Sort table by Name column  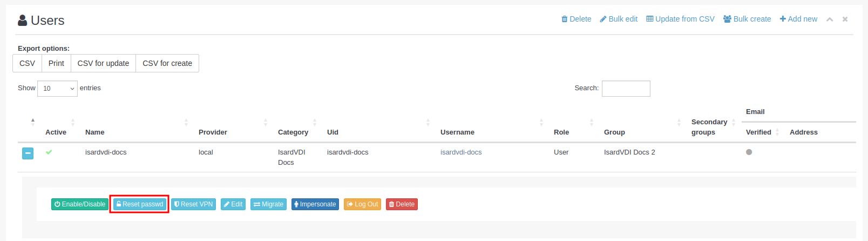coord(95,132)
